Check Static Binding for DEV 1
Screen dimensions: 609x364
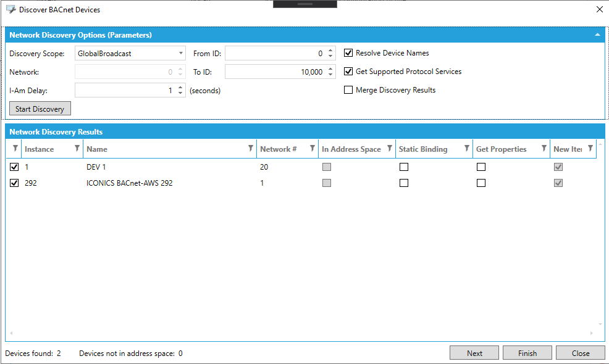pos(403,167)
